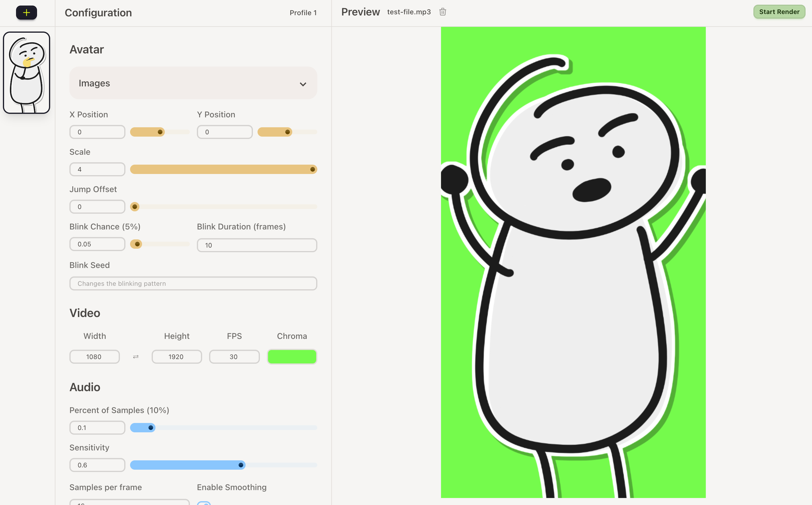812x505 pixels.
Task: Click the plus add-profile icon
Action: pyautogui.click(x=26, y=13)
